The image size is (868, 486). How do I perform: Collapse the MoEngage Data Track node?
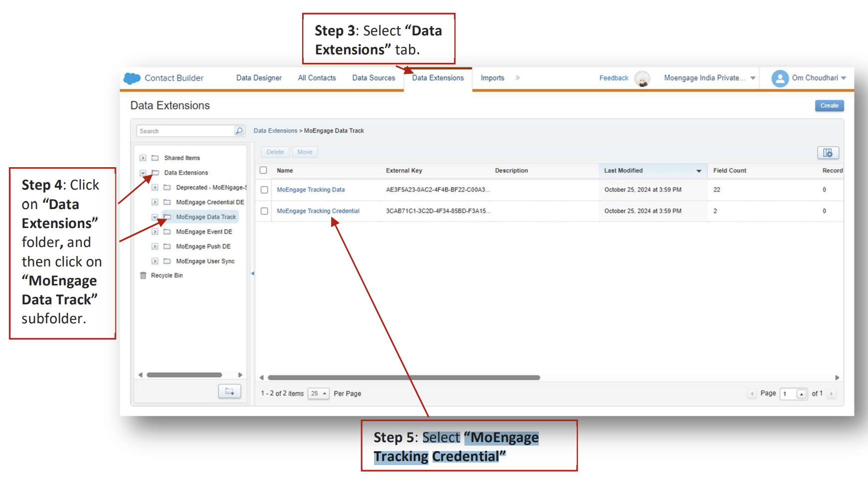tap(155, 217)
